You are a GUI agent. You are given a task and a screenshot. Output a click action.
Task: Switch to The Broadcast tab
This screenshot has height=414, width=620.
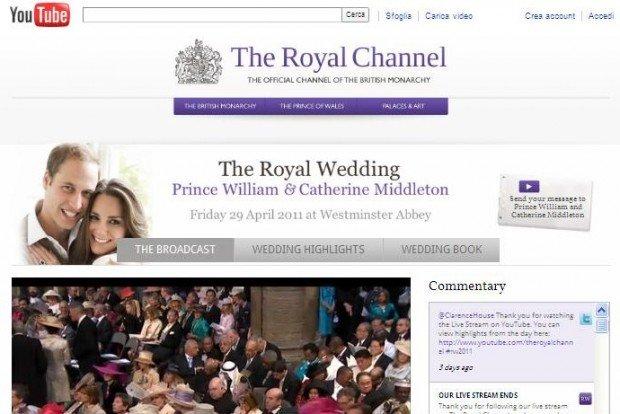click(175, 250)
